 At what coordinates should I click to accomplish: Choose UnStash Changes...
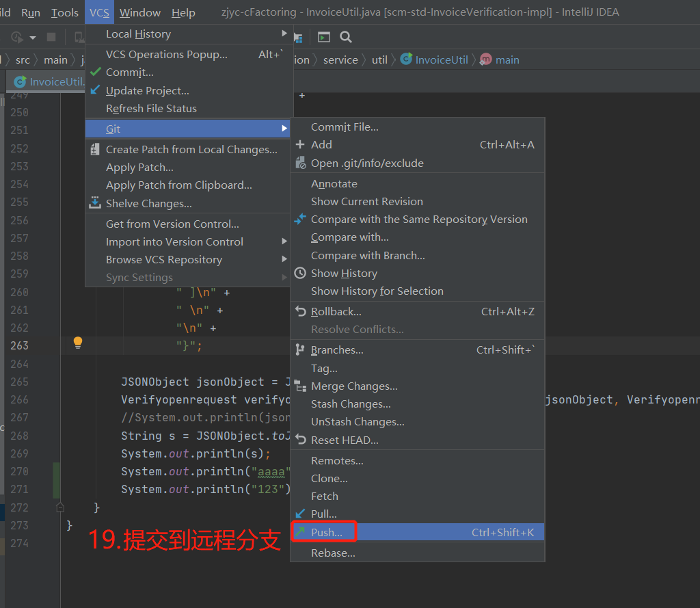(418, 422)
